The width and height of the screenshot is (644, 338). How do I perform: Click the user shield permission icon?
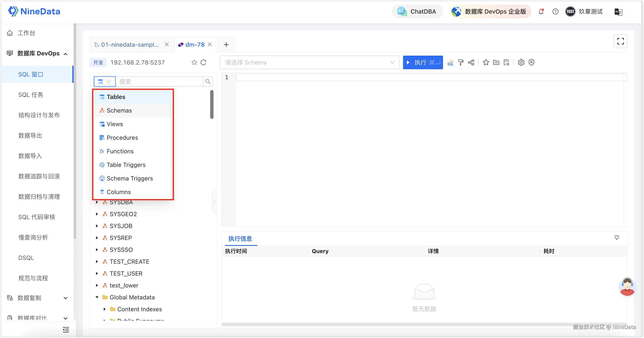click(x=531, y=62)
